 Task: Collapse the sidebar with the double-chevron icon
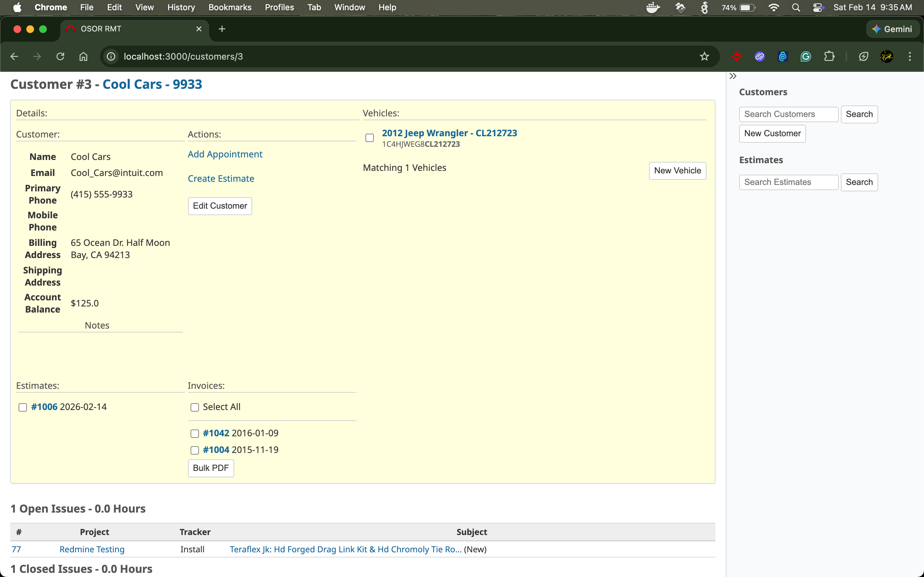pos(733,76)
